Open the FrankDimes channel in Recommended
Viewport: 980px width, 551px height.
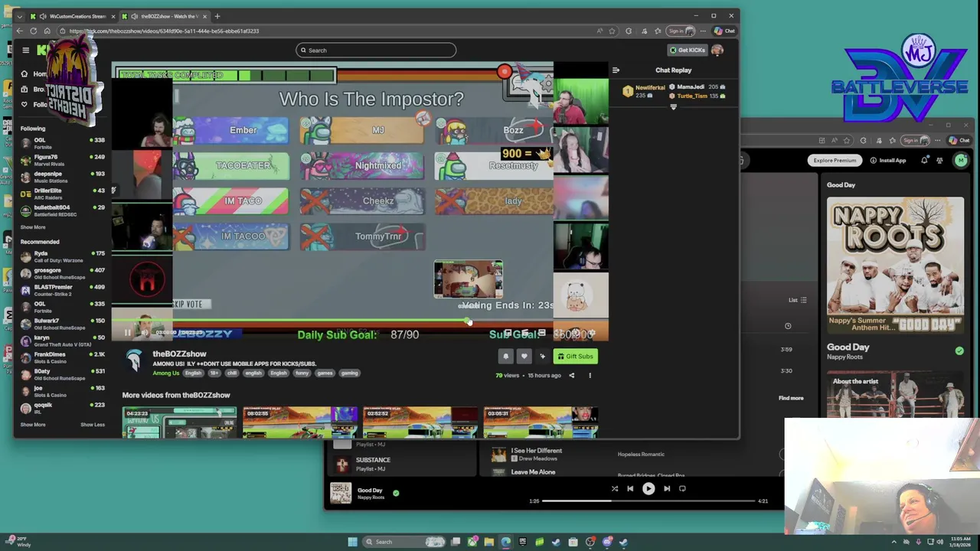(x=63, y=357)
